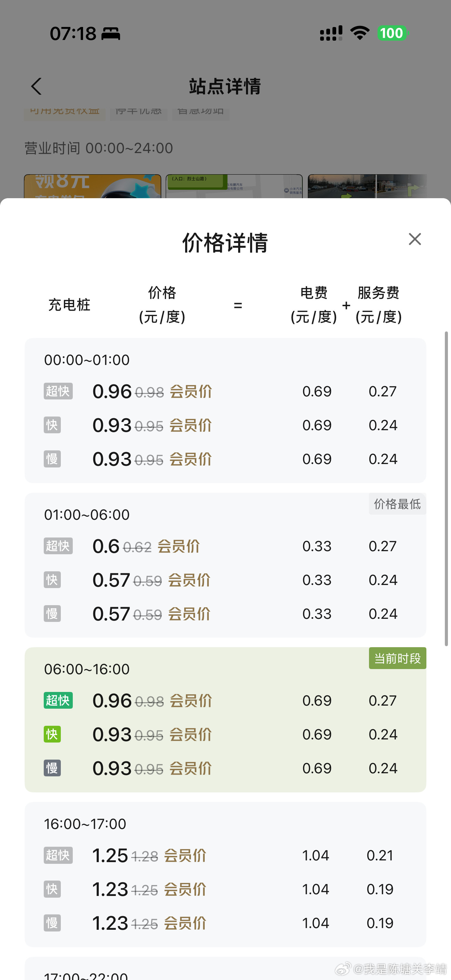
Task: Tap the battery 100 indicator
Action: pyautogui.click(x=393, y=33)
